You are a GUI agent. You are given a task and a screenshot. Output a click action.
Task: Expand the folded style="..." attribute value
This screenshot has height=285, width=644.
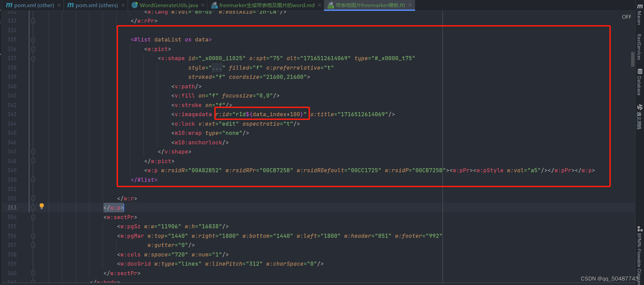coord(217,68)
